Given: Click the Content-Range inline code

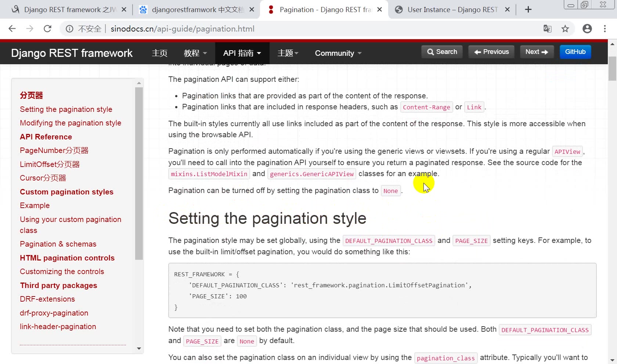Looking at the screenshot, I should tap(426, 107).
